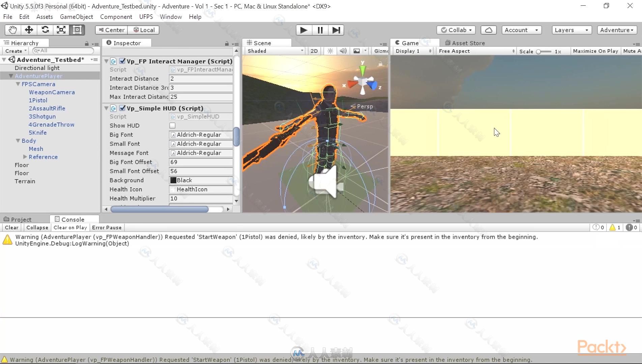
Task: Toggle scene audio speaker icon
Action: pos(343,51)
